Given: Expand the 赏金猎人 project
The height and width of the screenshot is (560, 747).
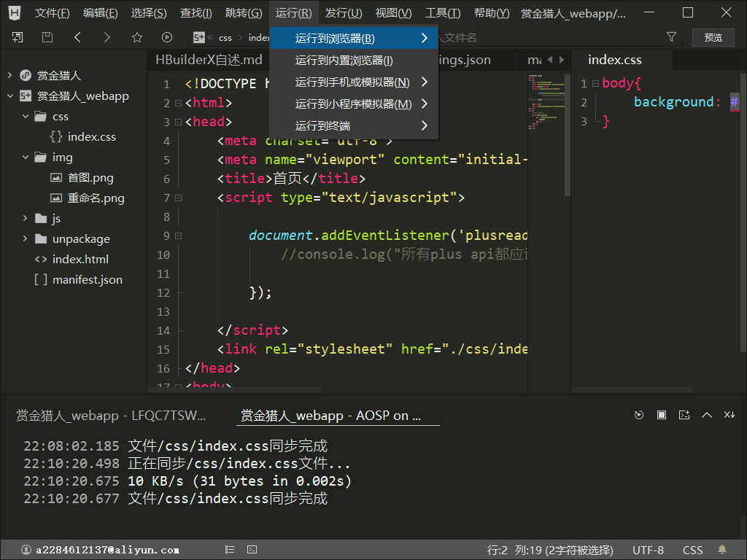Looking at the screenshot, I should (10, 75).
